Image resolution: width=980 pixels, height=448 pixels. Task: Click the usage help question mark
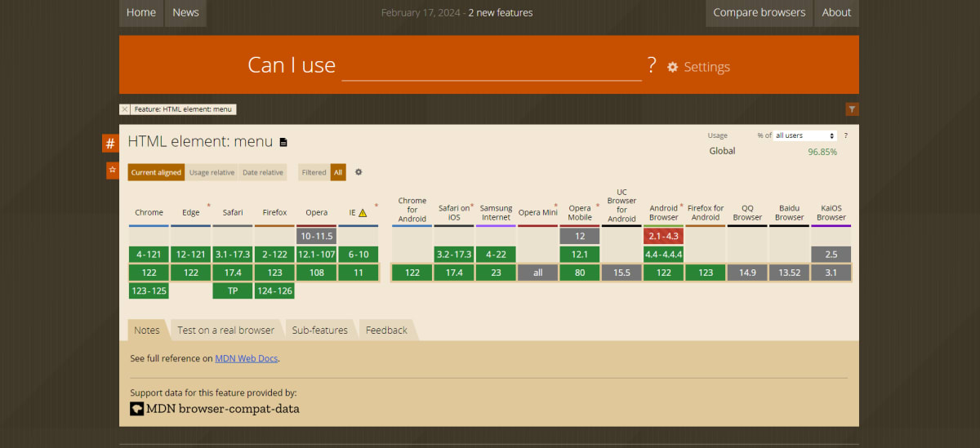tap(845, 135)
